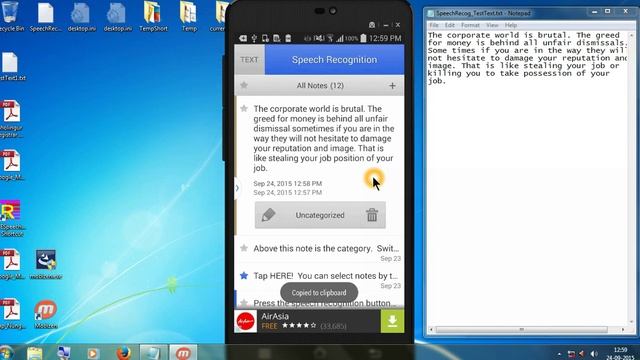Star the 'Above this note is the category' note
Screen dimensions: 640x360
tap(244, 248)
